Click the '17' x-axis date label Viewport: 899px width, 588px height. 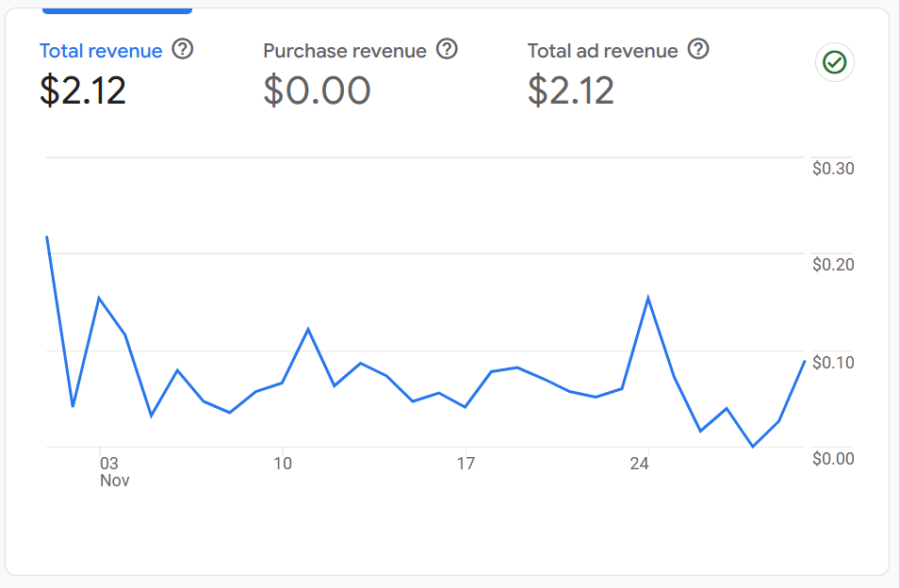pyautogui.click(x=465, y=464)
